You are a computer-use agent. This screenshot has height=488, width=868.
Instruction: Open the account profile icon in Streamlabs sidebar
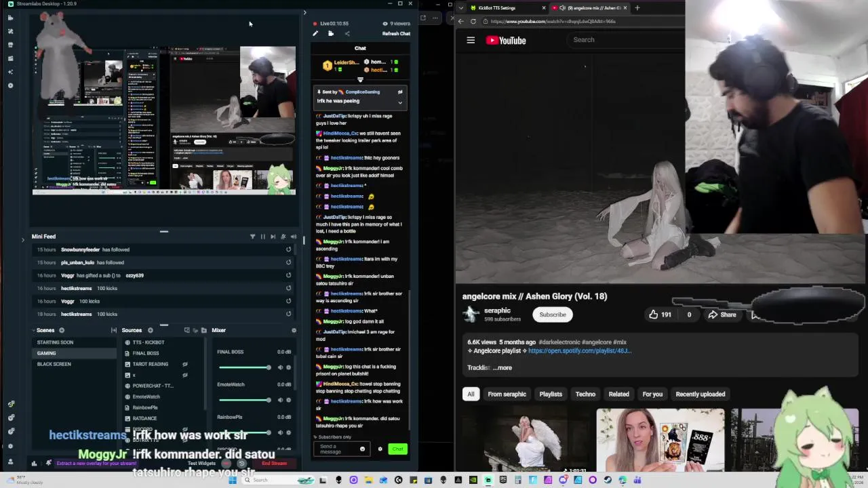[10, 462]
